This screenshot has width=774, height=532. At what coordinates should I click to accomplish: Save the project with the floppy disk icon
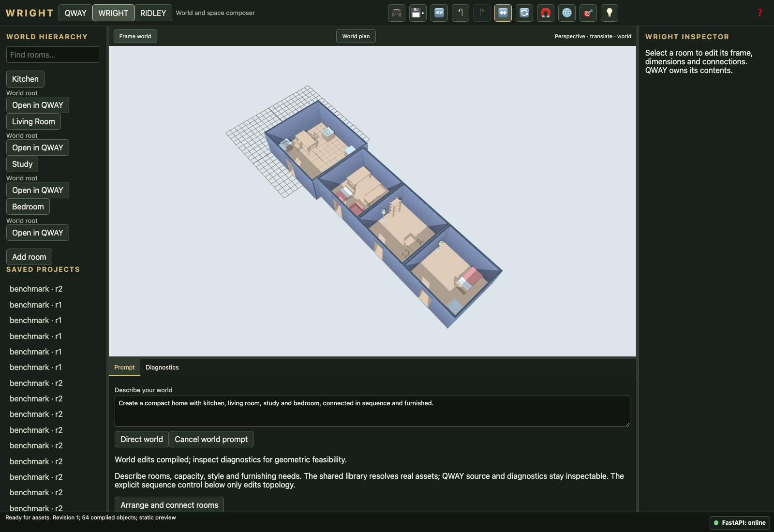(418, 13)
